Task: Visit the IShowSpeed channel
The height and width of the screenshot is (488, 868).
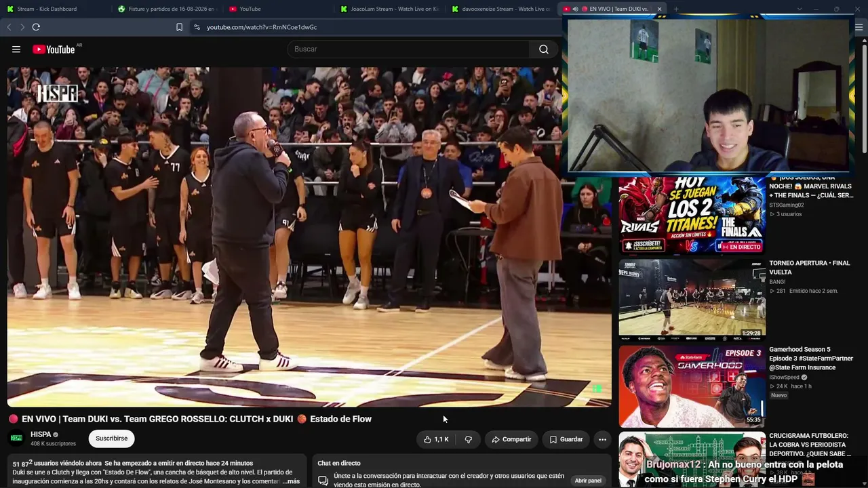Action: [x=785, y=377]
